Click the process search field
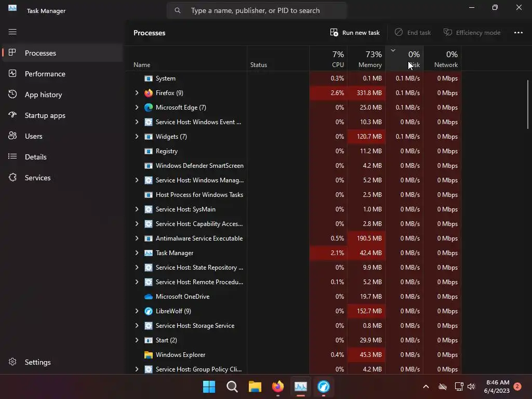532x399 pixels. 257,10
